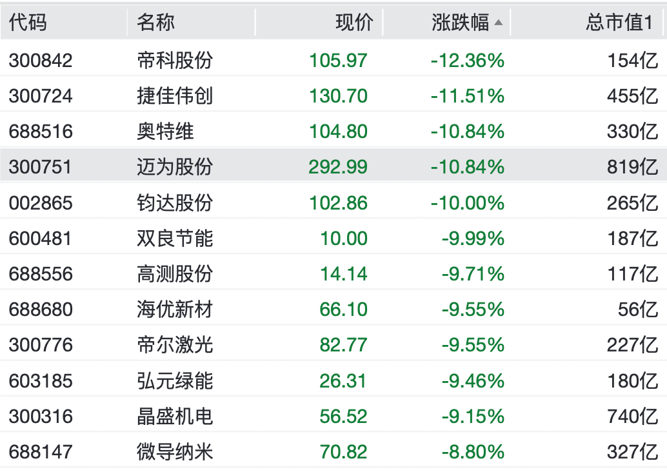Click the sort arrow beside 涨跌幅 header
This screenshot has height=472, width=667.
click(x=499, y=23)
